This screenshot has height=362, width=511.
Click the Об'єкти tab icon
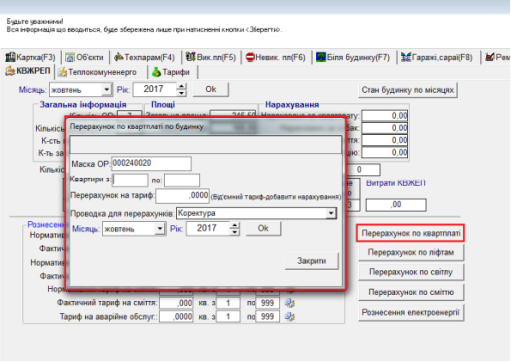(x=70, y=58)
